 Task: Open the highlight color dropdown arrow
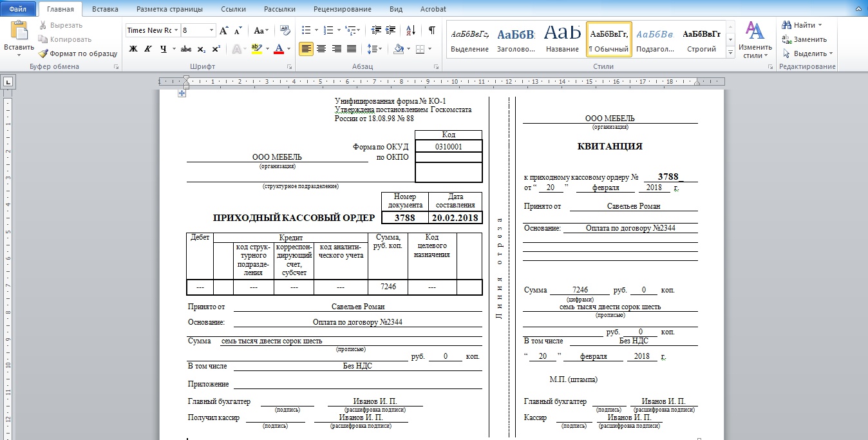click(266, 49)
